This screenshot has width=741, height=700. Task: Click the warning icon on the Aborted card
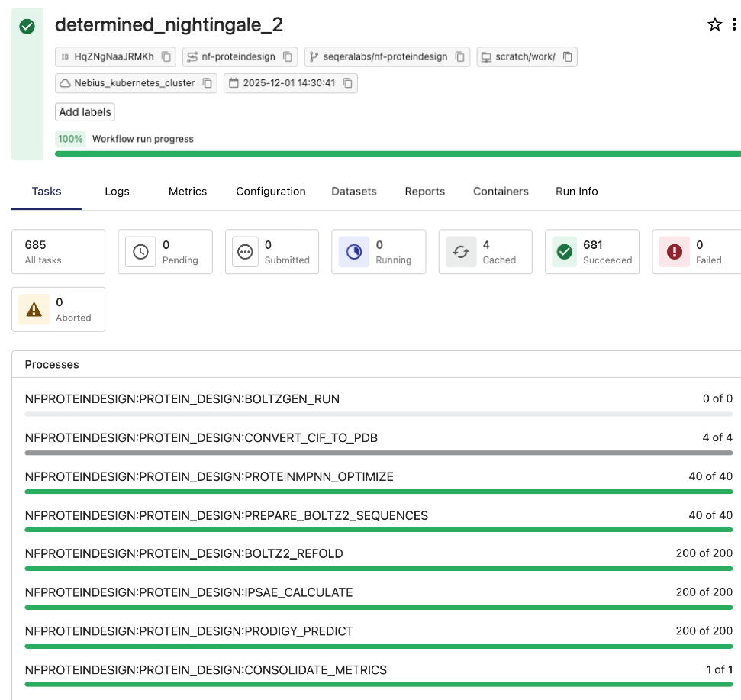point(33,308)
